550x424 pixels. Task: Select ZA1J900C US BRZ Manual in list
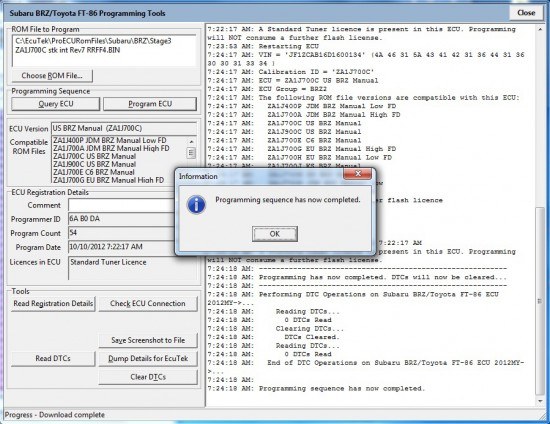tap(94, 164)
